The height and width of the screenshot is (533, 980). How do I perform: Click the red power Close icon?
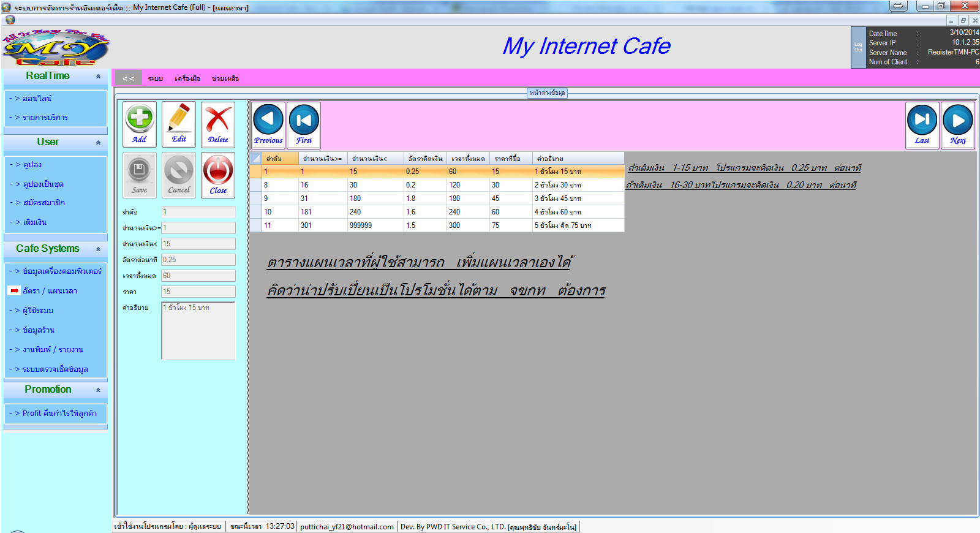218,175
